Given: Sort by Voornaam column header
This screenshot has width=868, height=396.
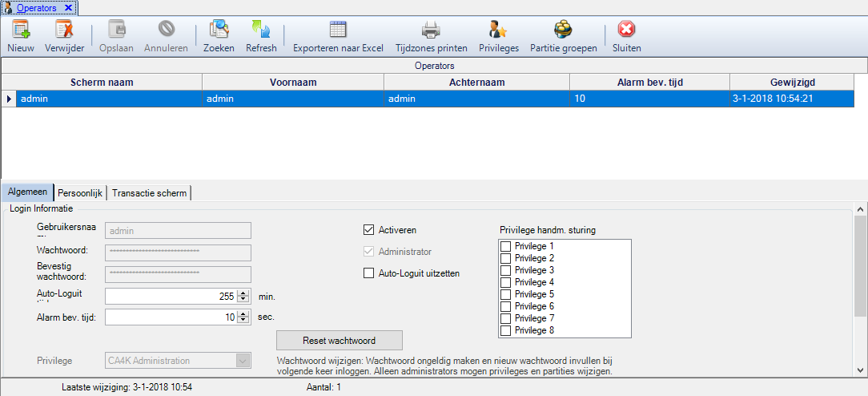Looking at the screenshot, I should tap(293, 82).
